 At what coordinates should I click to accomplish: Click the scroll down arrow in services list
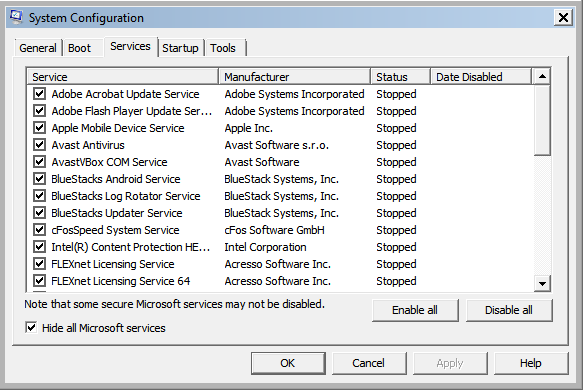(542, 284)
